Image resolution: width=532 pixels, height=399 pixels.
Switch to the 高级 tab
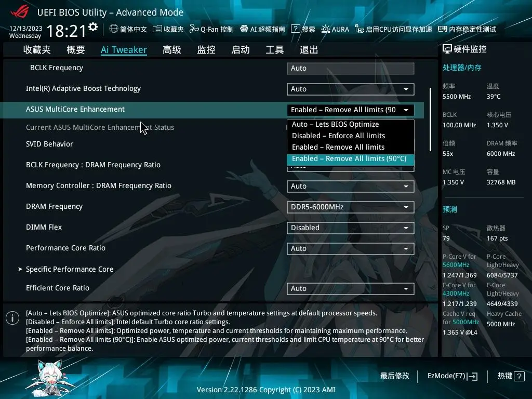click(172, 50)
